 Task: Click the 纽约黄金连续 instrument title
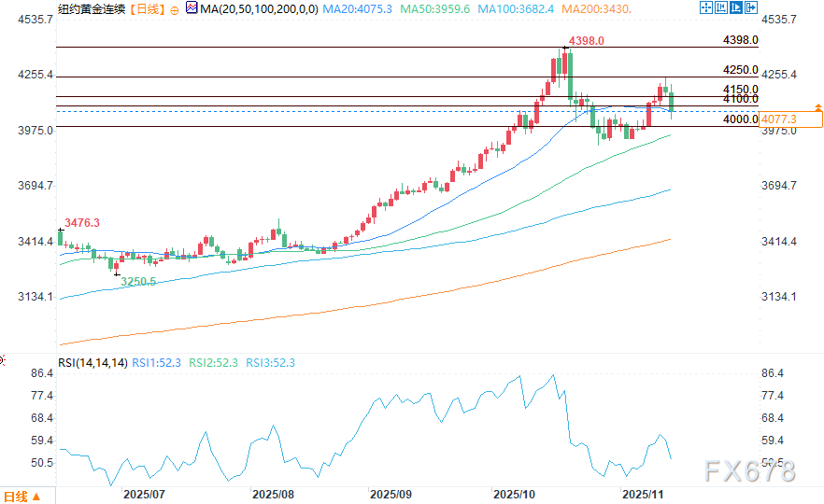click(x=92, y=8)
